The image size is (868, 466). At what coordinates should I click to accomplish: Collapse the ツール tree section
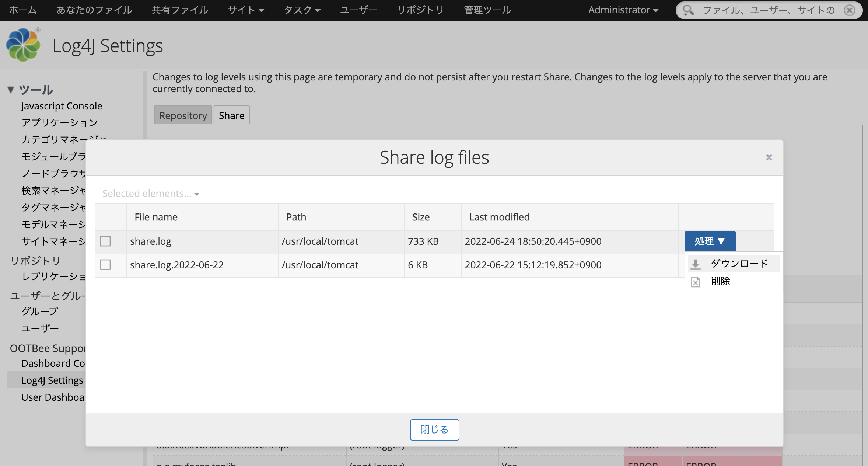(11, 90)
